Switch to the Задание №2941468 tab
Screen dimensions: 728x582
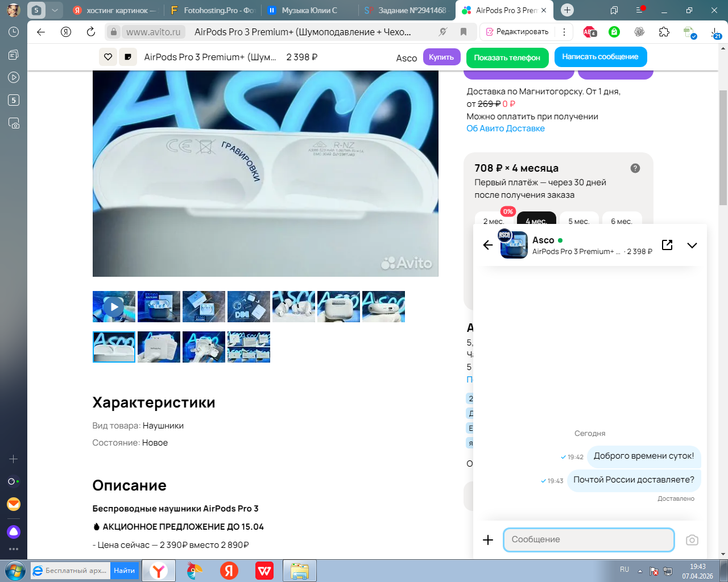(407, 10)
